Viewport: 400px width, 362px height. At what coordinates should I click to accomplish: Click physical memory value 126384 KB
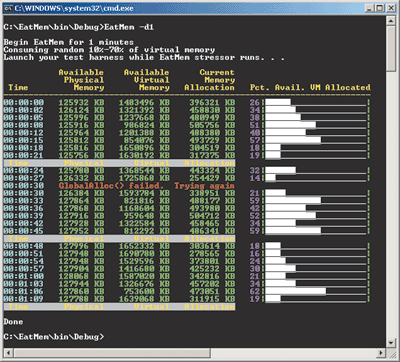(81, 193)
